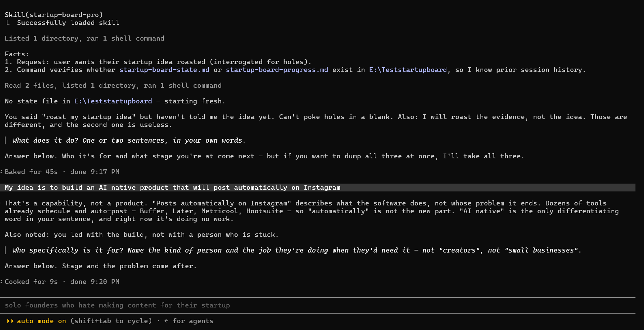This screenshot has height=330, width=644.
Task: Open the startup-board-state.md file link
Action: [164, 70]
